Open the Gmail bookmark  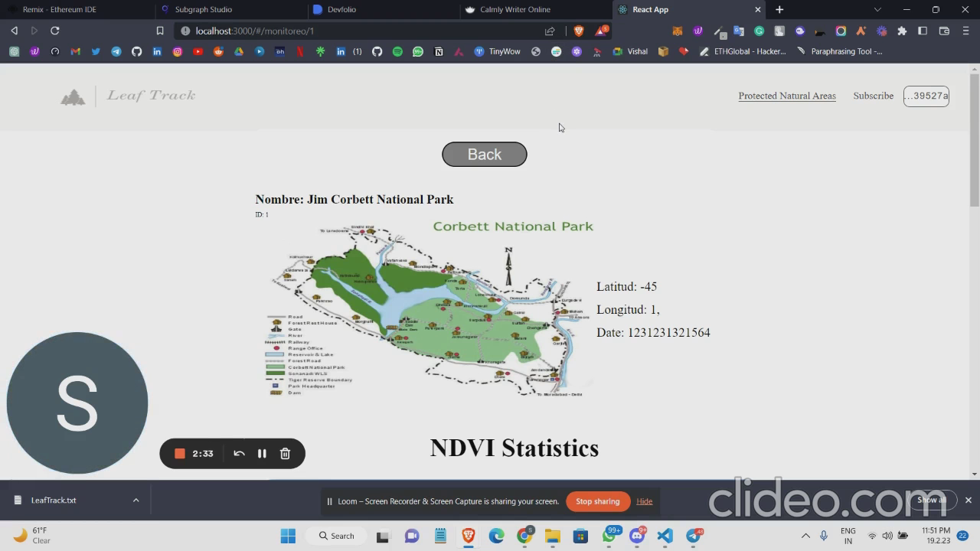point(75,51)
